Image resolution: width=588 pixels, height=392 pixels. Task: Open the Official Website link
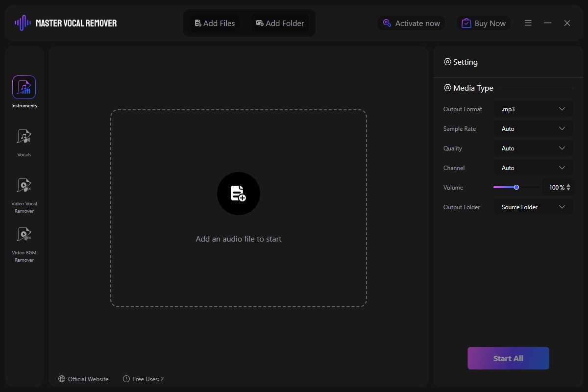(83, 379)
